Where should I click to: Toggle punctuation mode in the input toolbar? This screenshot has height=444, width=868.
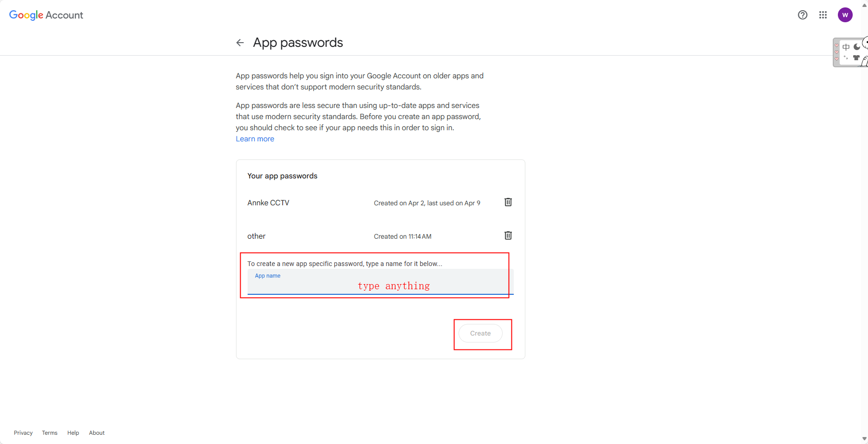click(846, 58)
